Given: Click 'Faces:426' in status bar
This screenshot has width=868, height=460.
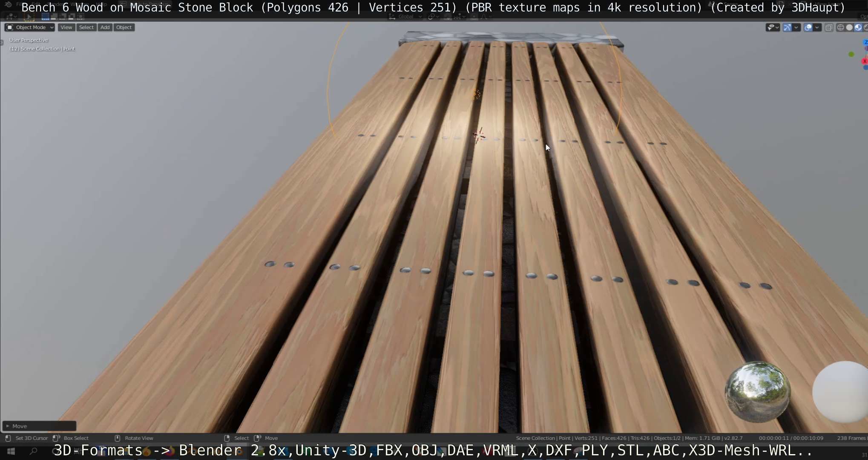Looking at the screenshot, I should pyautogui.click(x=614, y=438).
